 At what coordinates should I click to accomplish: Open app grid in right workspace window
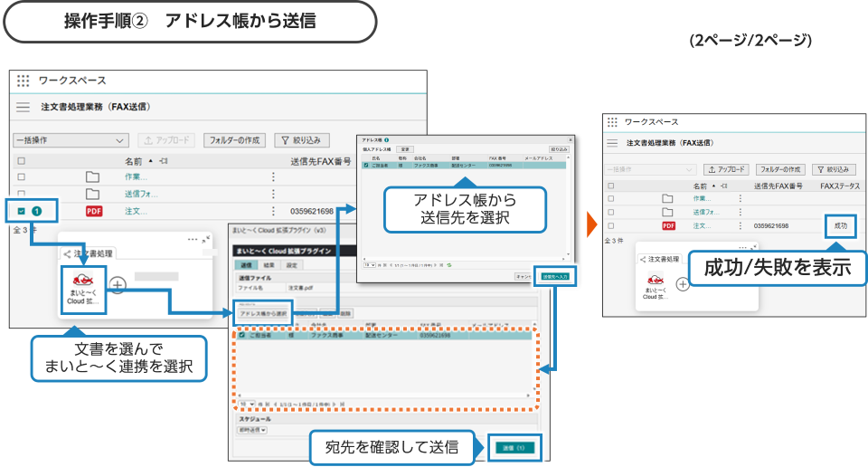tap(612, 122)
